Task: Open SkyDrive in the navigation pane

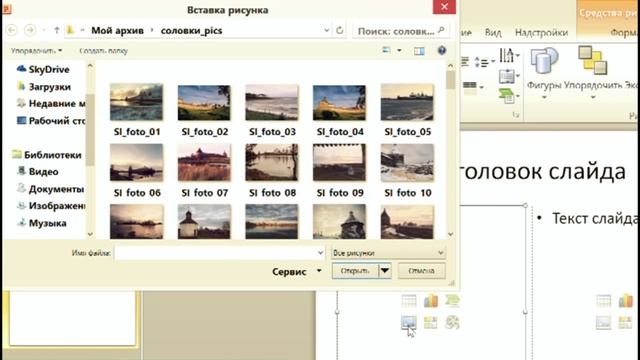Action: tap(43, 69)
